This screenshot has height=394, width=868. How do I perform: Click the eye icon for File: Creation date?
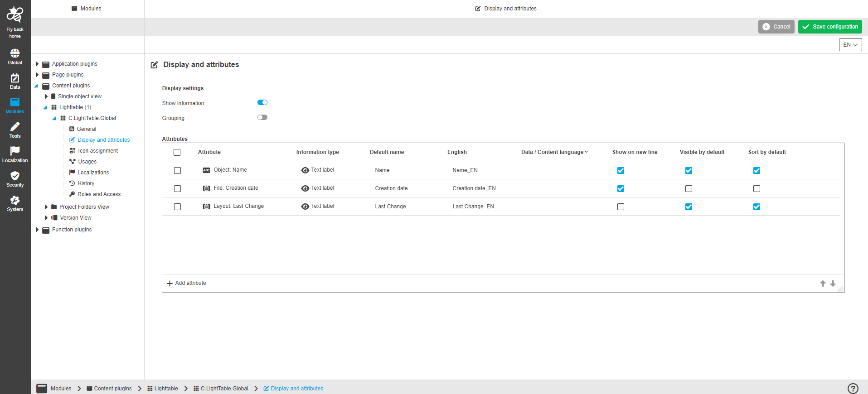coord(305,188)
